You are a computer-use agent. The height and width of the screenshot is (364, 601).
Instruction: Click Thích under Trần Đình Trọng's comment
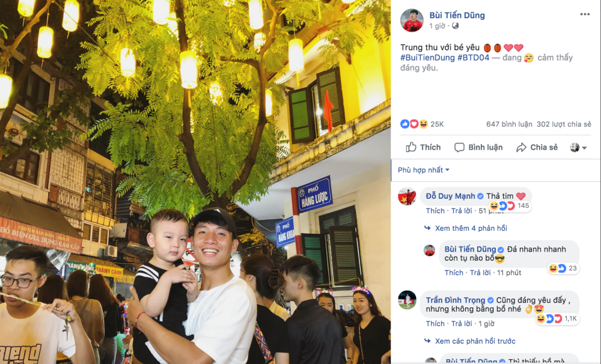pyautogui.click(x=435, y=323)
